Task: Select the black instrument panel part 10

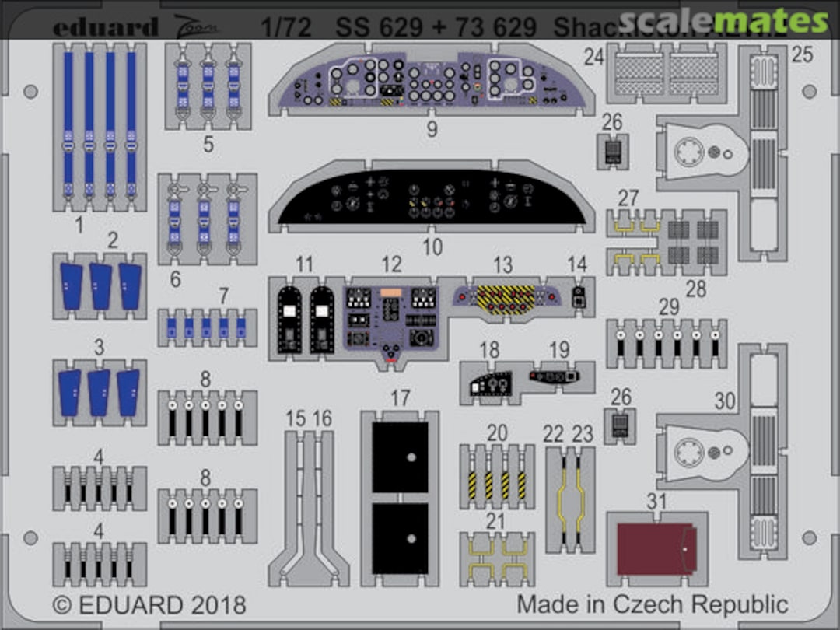Action: (x=432, y=198)
